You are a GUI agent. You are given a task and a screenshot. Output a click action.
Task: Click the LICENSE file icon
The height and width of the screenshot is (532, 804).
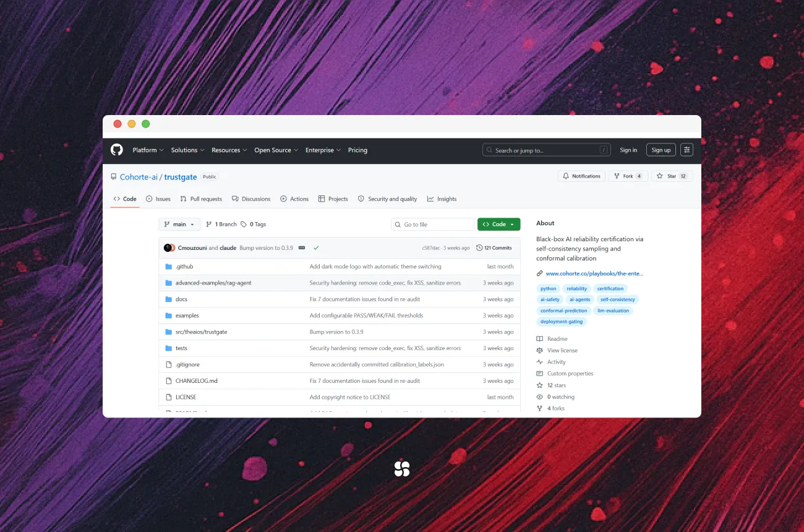[168, 397]
